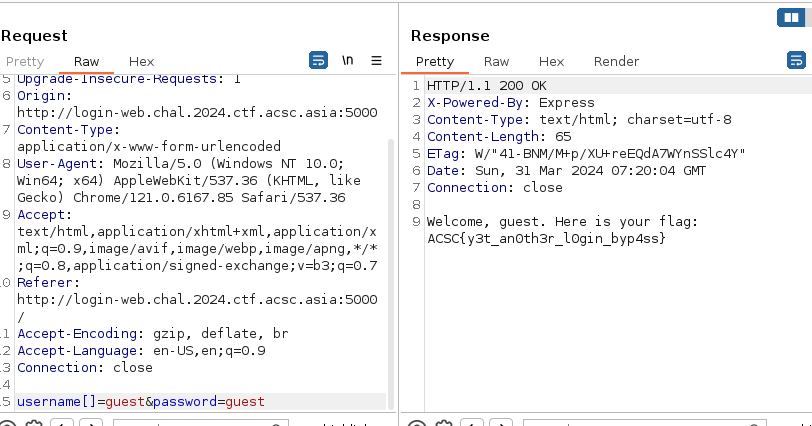This screenshot has height=426, width=812.
Task: Click the response Connection: close line
Action: (495, 187)
